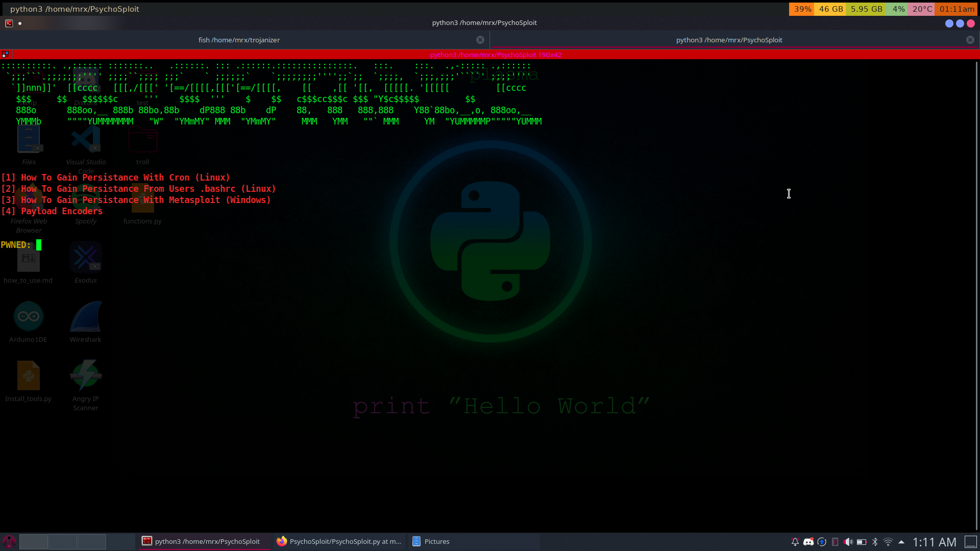The width and height of the screenshot is (980, 551).
Task: Click the battery status tray icon
Action: click(861, 542)
